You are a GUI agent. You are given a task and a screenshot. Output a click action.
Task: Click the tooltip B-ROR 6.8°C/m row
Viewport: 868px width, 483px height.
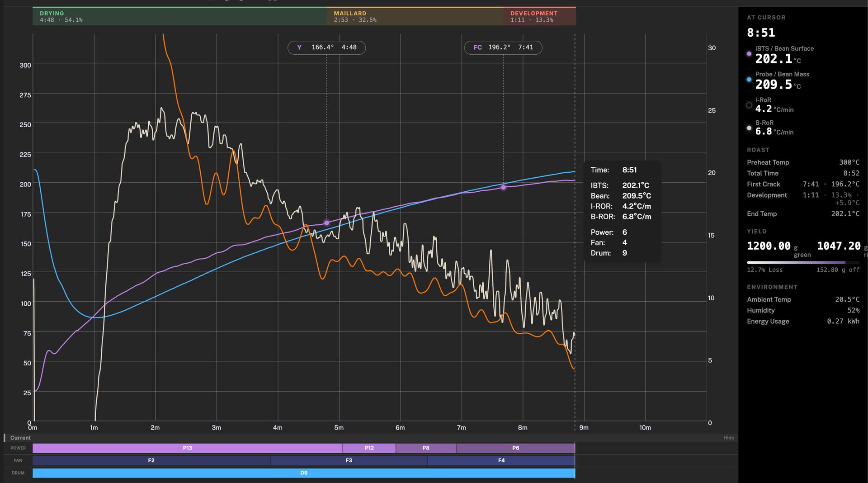tap(621, 217)
